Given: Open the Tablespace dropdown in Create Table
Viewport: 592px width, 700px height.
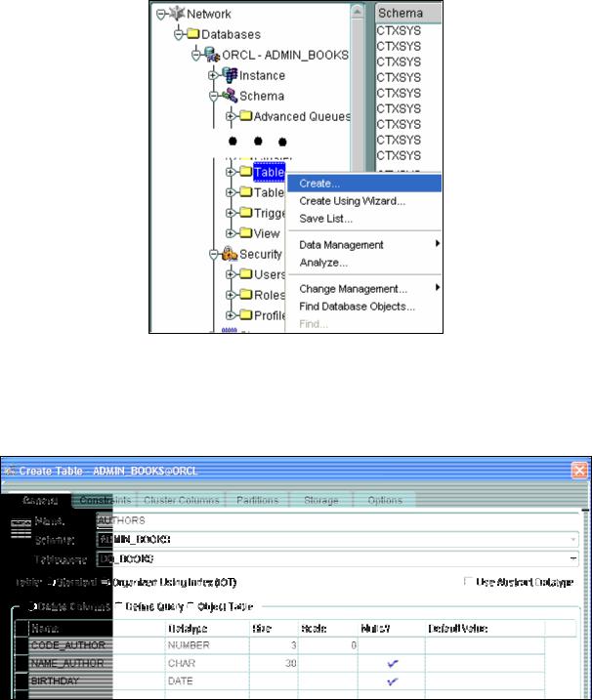Looking at the screenshot, I should 572,558.
